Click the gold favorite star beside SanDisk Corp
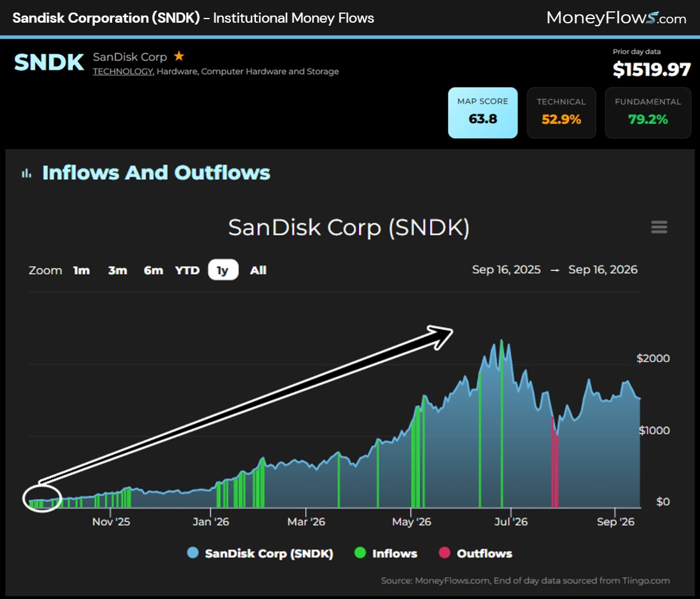Image resolution: width=700 pixels, height=599 pixels. (x=179, y=56)
